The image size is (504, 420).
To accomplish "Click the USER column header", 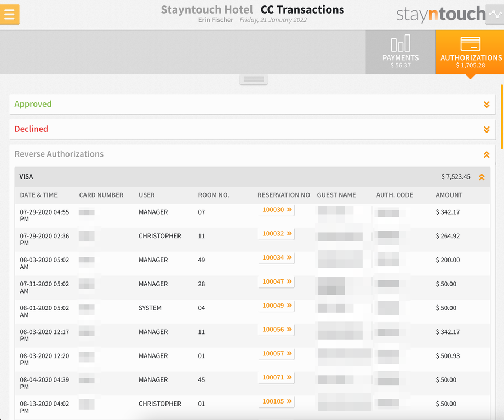I will pos(147,195).
